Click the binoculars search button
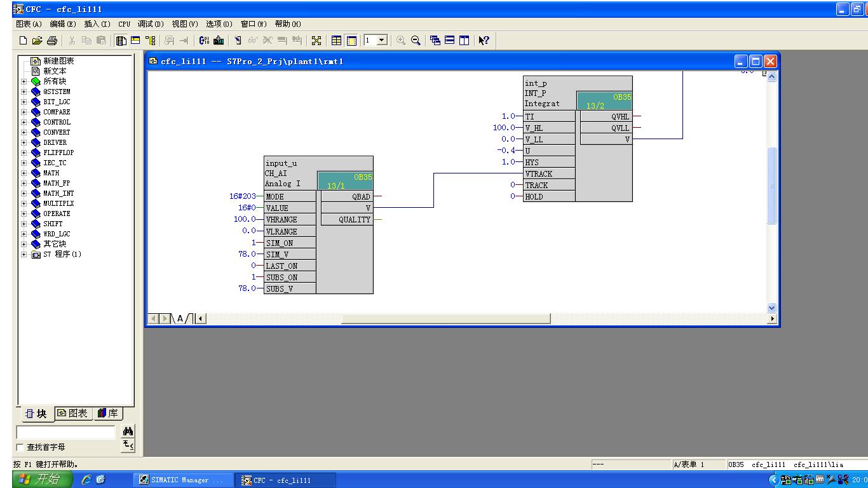This screenshot has height=488, width=868. [x=128, y=431]
